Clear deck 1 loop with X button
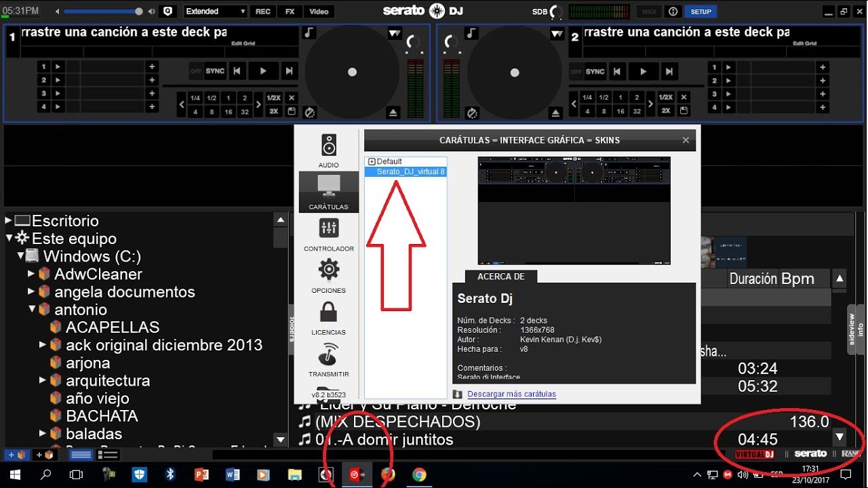The image size is (868, 488). coord(292,98)
